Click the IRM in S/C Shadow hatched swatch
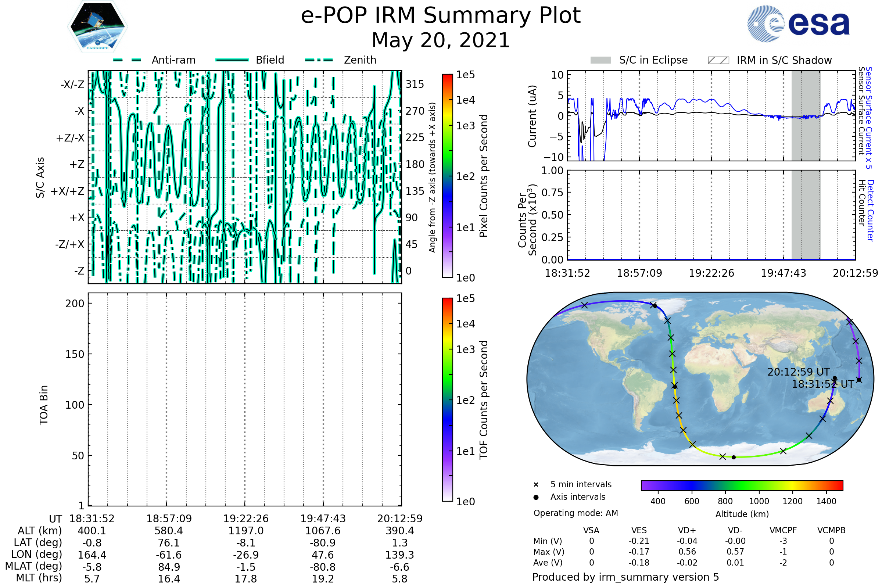The image size is (882, 588). pyautogui.click(x=718, y=60)
